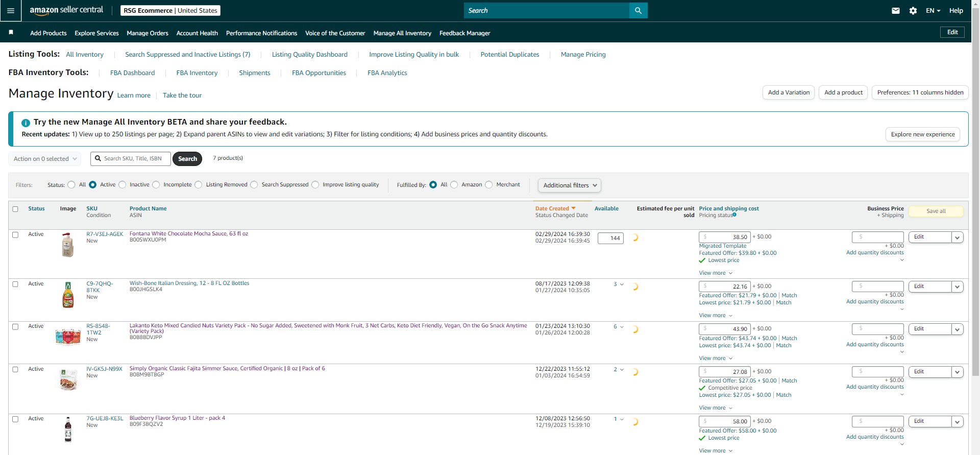Open Fontana White Chocolate Mocha Sauce product image
980x455 pixels.
click(68, 245)
